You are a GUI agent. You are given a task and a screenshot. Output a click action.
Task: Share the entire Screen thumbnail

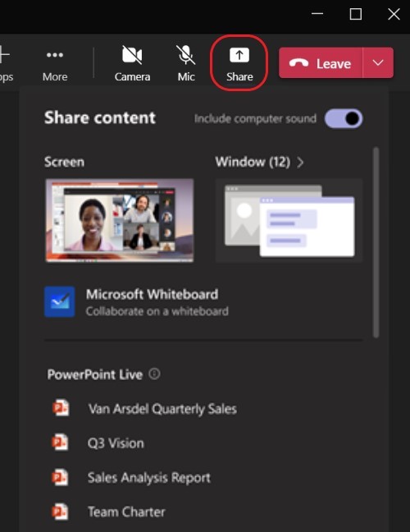tap(120, 221)
